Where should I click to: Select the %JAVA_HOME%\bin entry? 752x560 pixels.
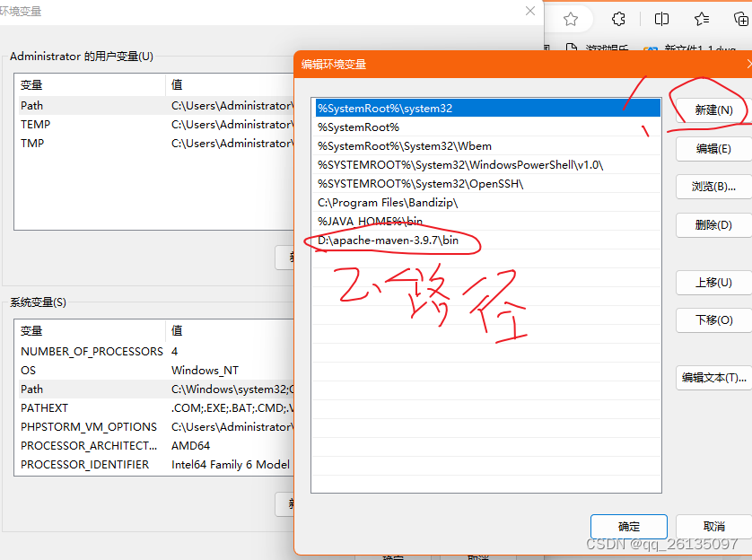click(488, 222)
